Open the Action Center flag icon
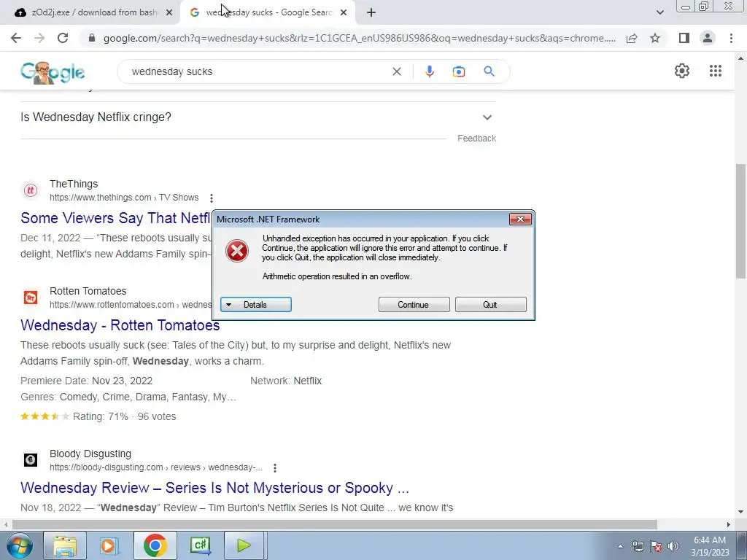Viewport: 747px width, 560px height. [656, 546]
